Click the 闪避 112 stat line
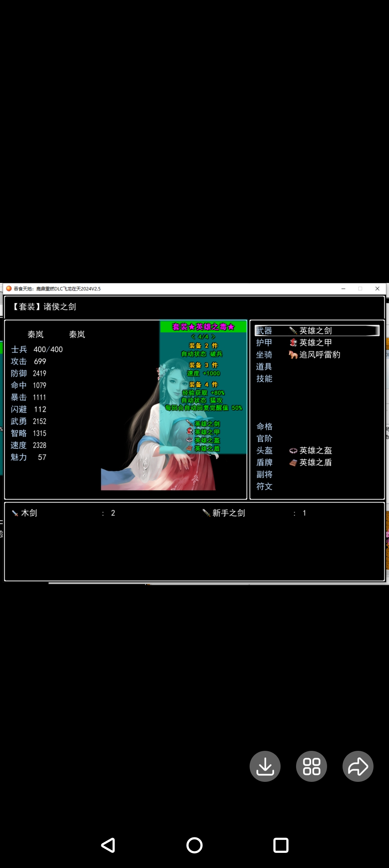 coord(28,409)
